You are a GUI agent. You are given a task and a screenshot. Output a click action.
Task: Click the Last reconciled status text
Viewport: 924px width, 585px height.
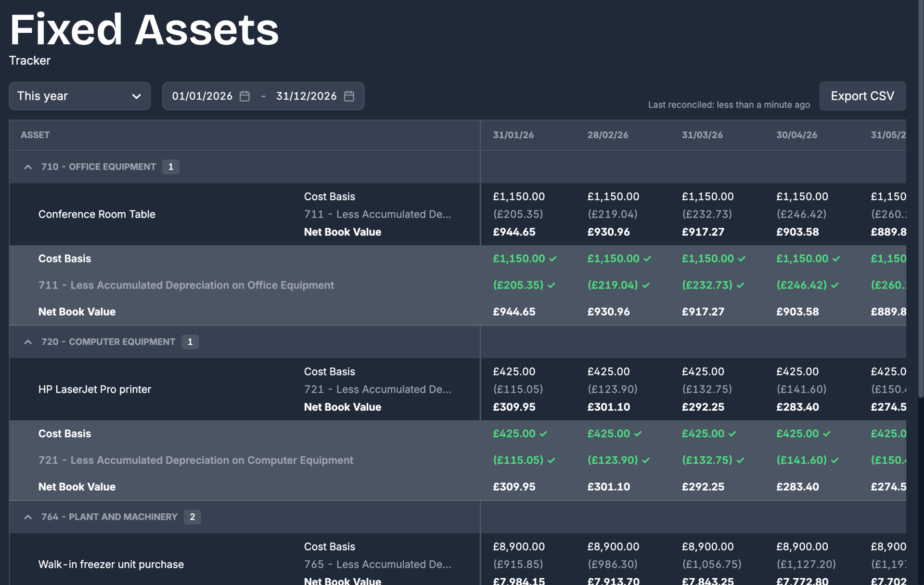click(729, 104)
